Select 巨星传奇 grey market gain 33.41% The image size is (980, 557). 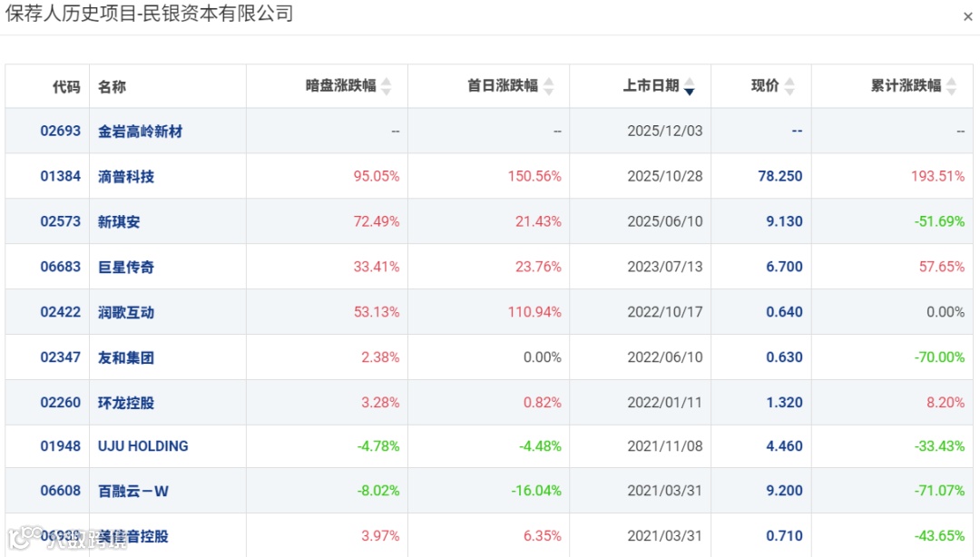[x=377, y=267]
